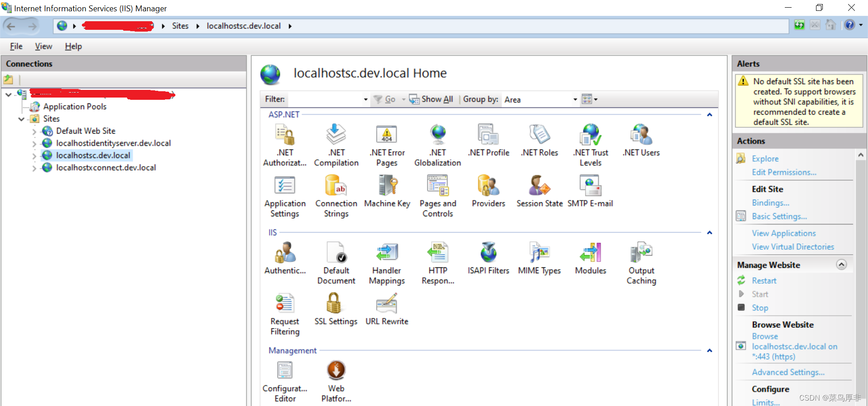The image size is (868, 406).
Task: Open the Help menu
Action: (73, 46)
